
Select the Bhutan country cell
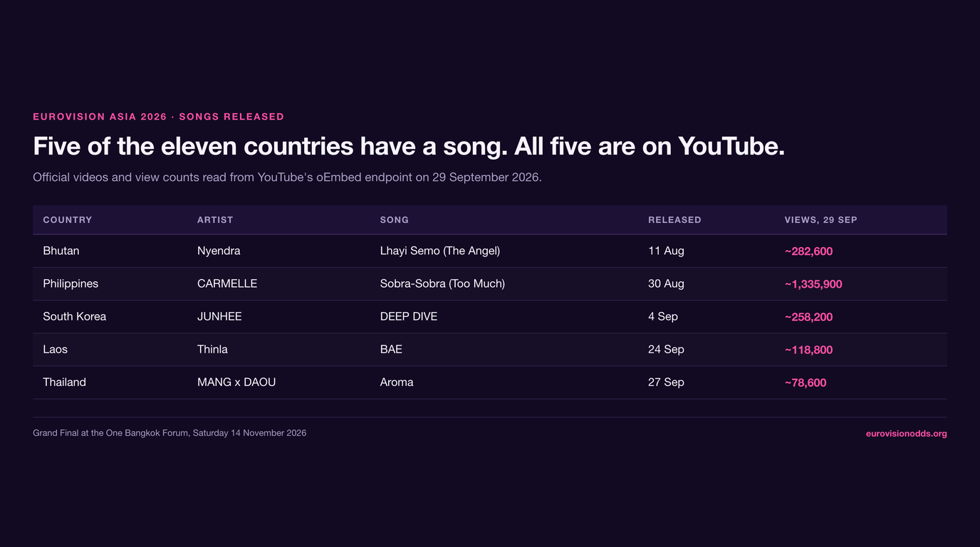pyautogui.click(x=61, y=251)
